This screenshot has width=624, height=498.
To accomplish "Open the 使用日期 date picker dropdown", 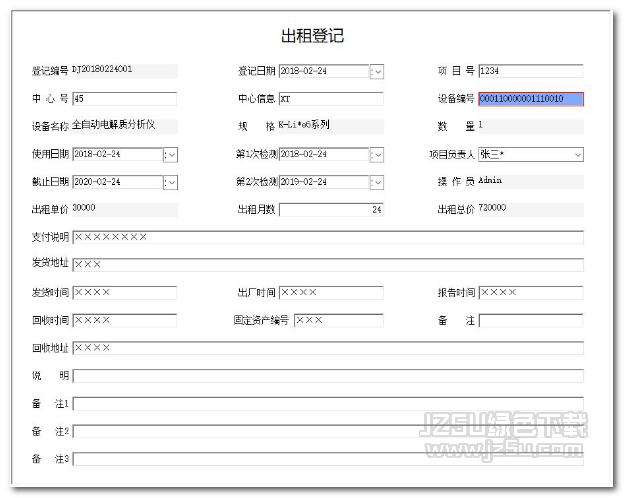I will point(170,155).
